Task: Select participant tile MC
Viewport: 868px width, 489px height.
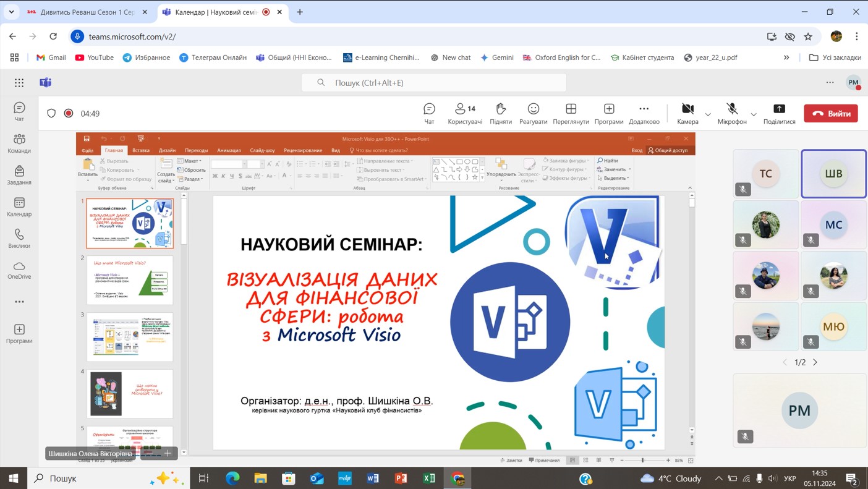Action: pos(834,224)
